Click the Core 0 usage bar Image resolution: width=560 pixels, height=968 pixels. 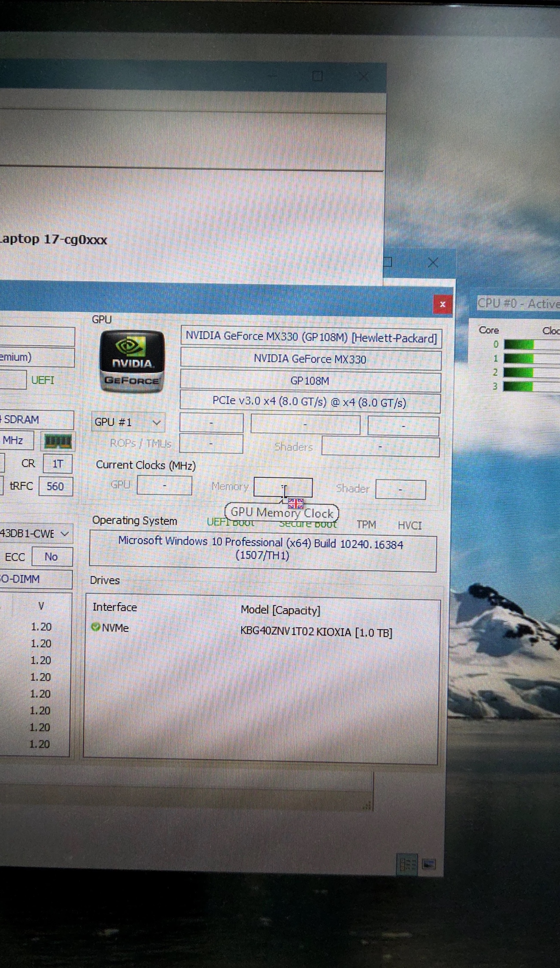(x=532, y=344)
